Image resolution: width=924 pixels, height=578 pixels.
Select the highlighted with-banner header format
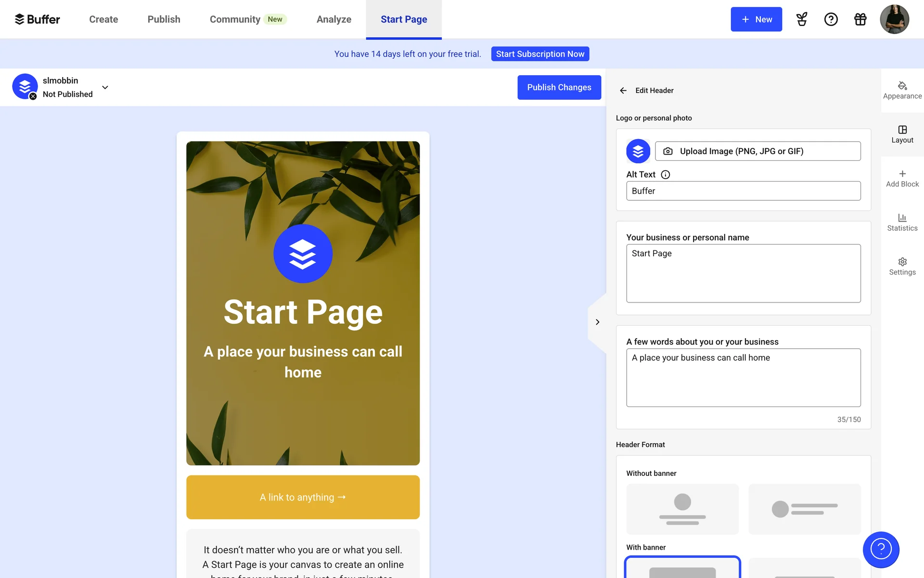(682, 568)
